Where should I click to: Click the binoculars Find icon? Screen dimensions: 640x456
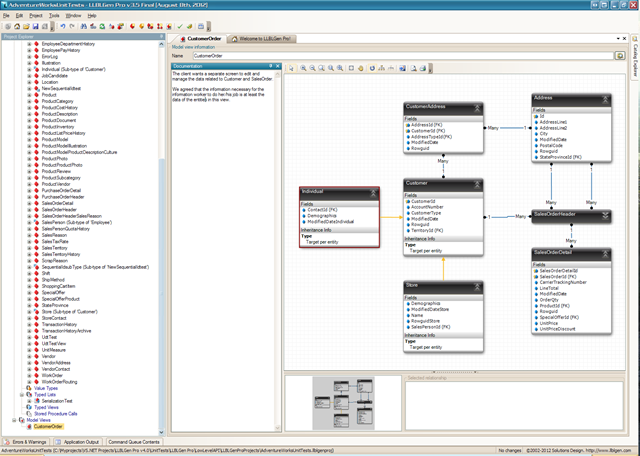point(84,27)
